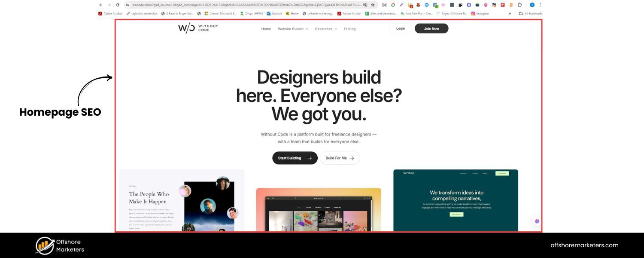The width and height of the screenshot is (644, 258).
Task: Click the bookmark star in the address bar
Action: click(373, 5)
